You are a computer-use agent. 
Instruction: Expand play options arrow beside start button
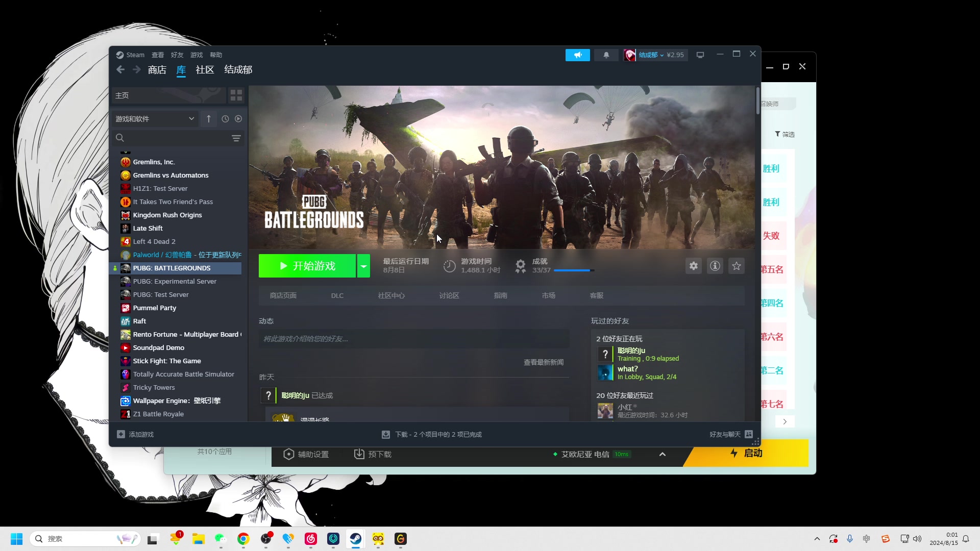(x=363, y=266)
